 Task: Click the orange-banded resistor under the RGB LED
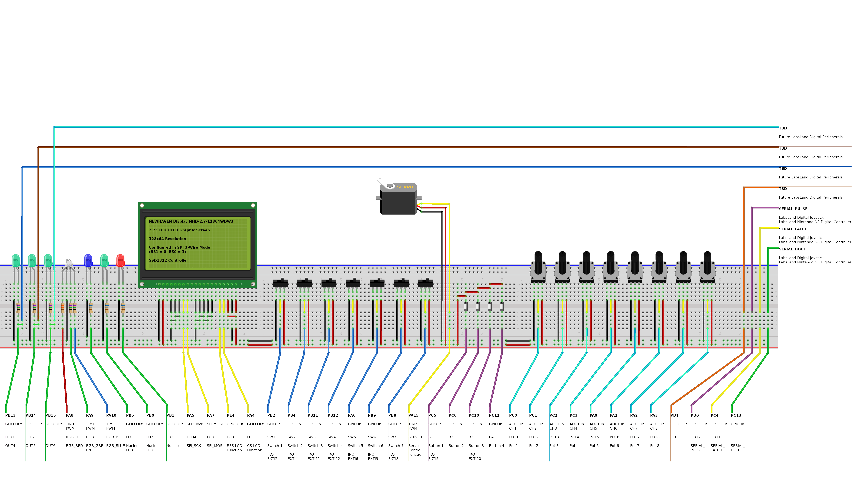(x=62, y=308)
